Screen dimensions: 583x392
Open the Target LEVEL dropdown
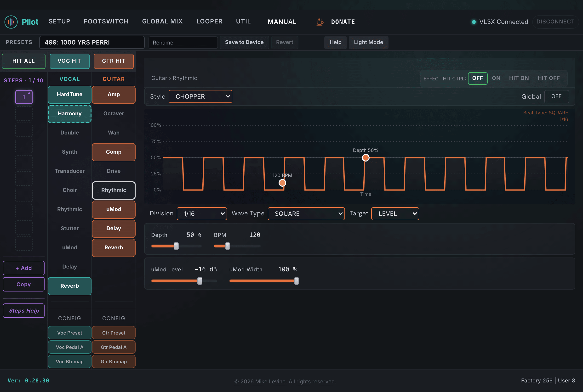(395, 214)
